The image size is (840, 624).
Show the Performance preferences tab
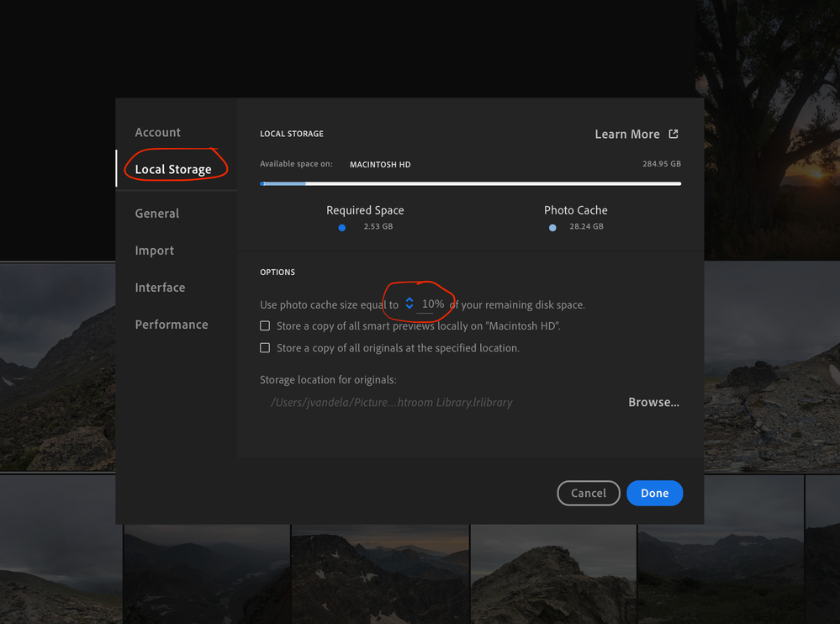[x=172, y=325]
